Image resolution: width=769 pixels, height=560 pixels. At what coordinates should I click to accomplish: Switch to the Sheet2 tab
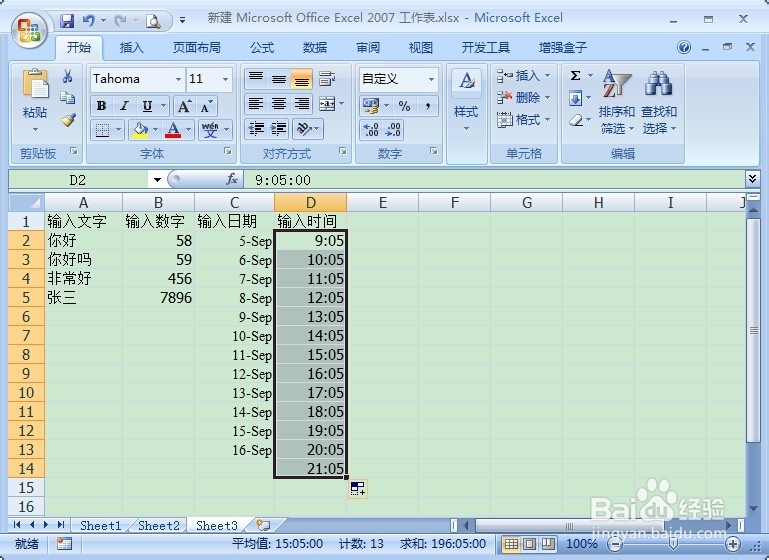click(x=159, y=526)
